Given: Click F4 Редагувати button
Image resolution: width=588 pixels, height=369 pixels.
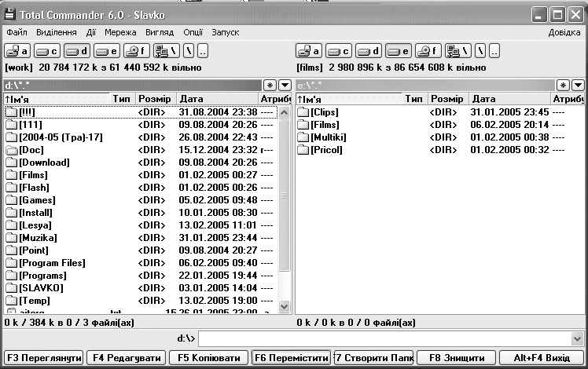Looking at the screenshot, I should [127, 358].
